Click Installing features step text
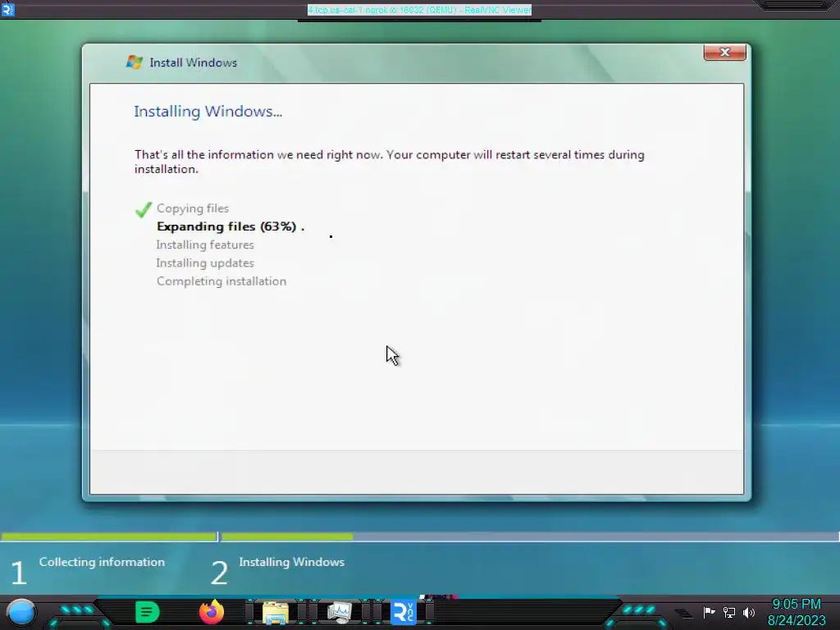Viewport: 840px width, 630px height. coord(204,244)
